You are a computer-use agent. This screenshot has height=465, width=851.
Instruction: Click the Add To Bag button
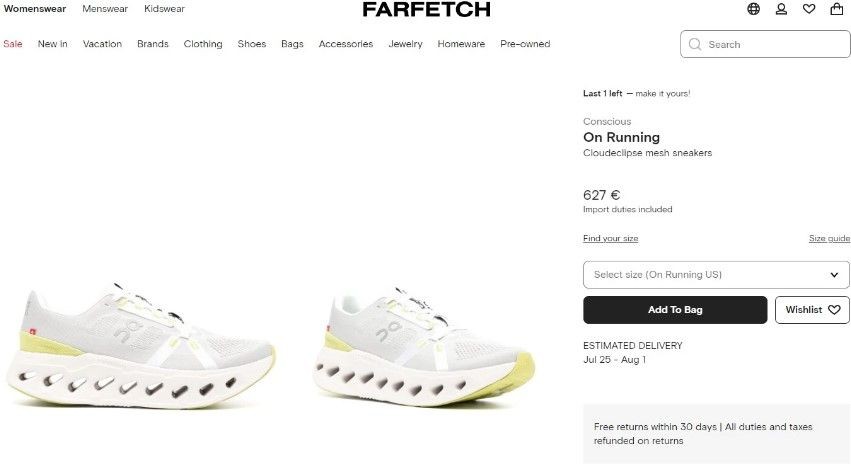click(x=675, y=310)
